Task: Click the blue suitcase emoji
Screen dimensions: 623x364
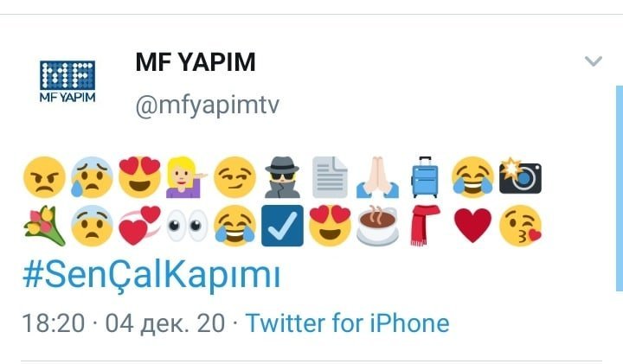Action: (x=425, y=177)
